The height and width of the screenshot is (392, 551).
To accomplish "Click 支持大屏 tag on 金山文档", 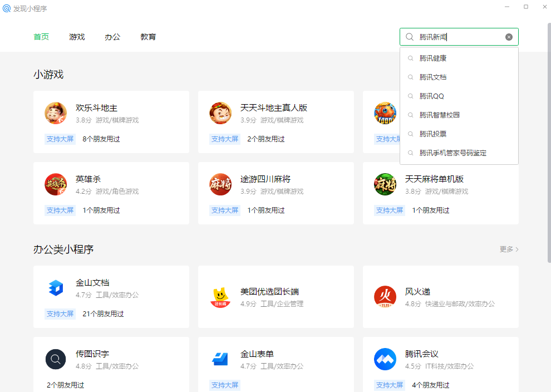I will 60,314.
